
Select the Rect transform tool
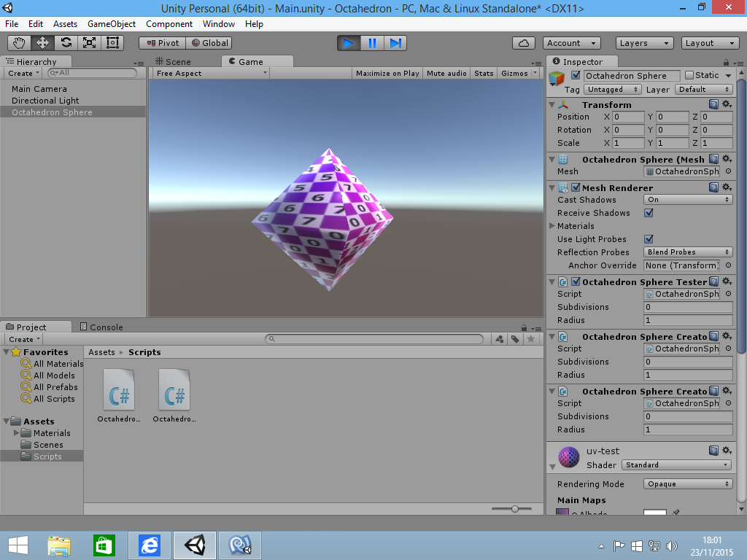click(112, 42)
